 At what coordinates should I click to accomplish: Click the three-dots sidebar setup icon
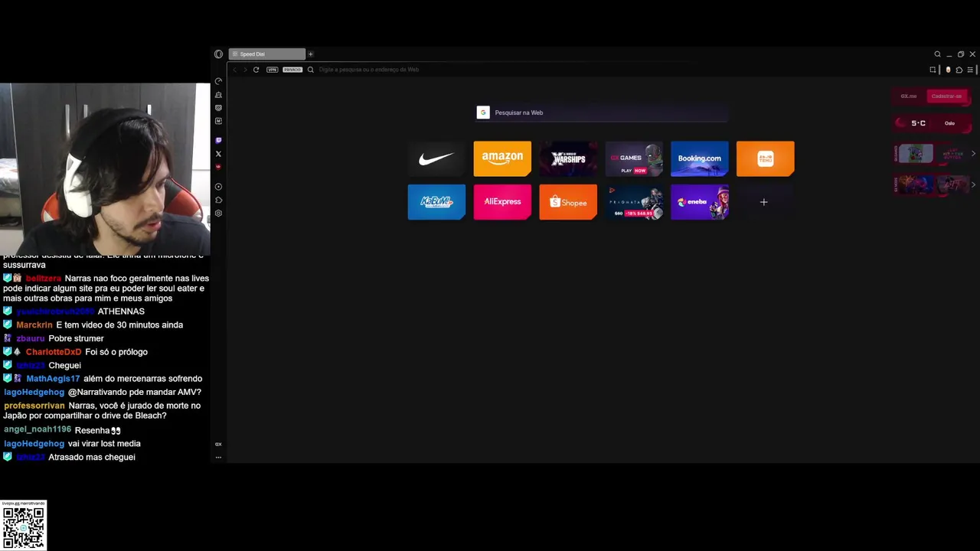point(218,457)
